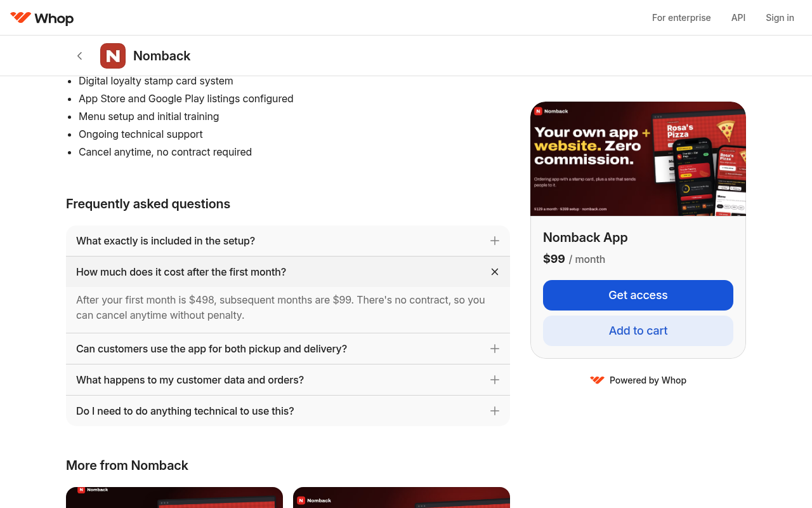The image size is (812, 508).
Task: Open the Nomback App promo banner image
Action: tap(638, 159)
